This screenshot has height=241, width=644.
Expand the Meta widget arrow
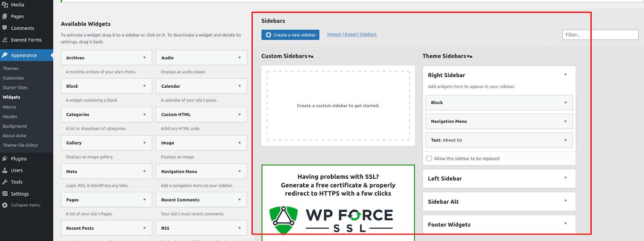144,172
